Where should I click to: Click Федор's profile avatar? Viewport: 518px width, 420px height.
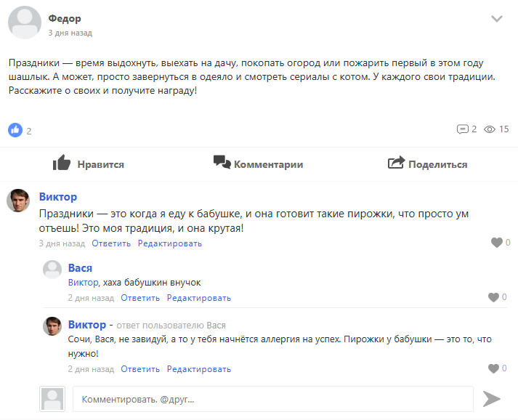[25, 23]
